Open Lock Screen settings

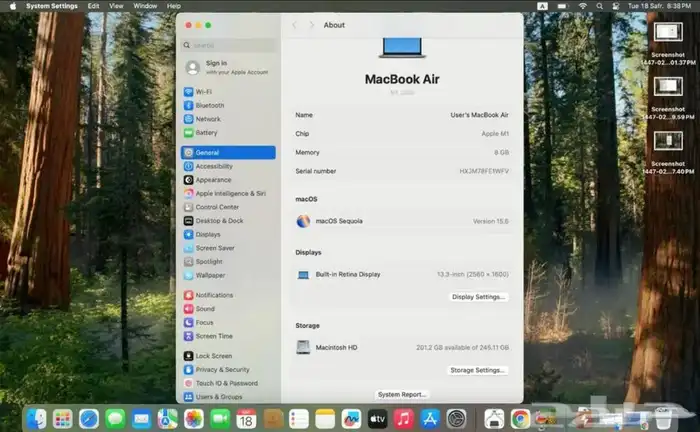pos(228,356)
